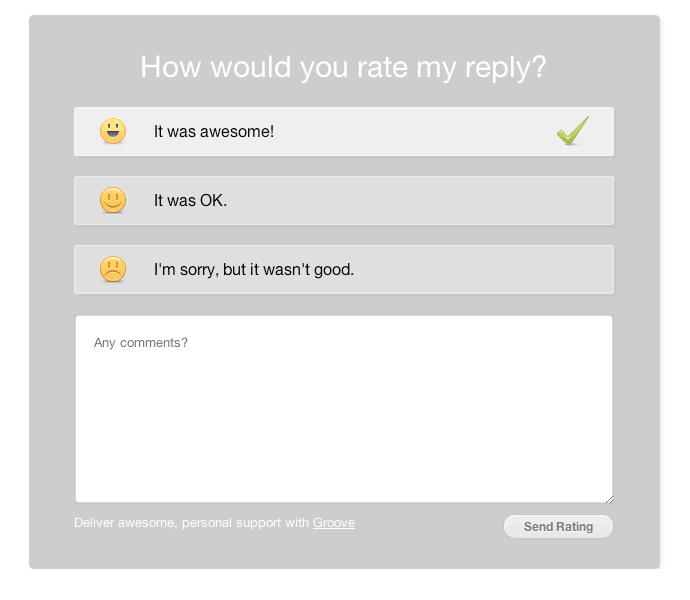Screen dimensions: 690x600
Task: Grab the comment box resize handle
Action: [x=607, y=498]
